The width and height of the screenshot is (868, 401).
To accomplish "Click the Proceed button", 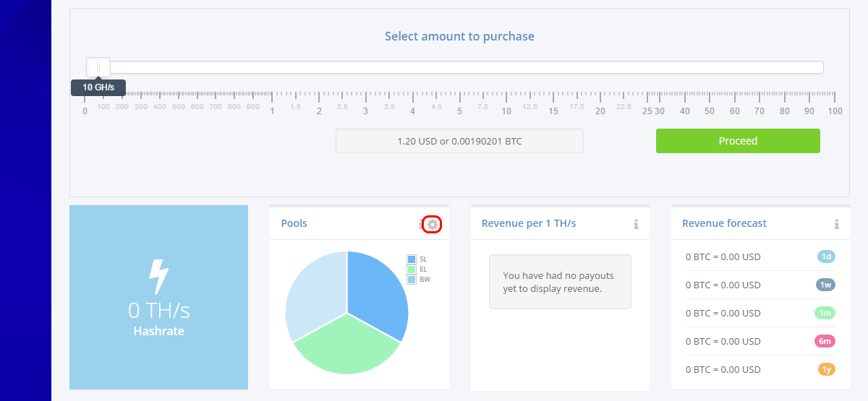I will 738,141.
